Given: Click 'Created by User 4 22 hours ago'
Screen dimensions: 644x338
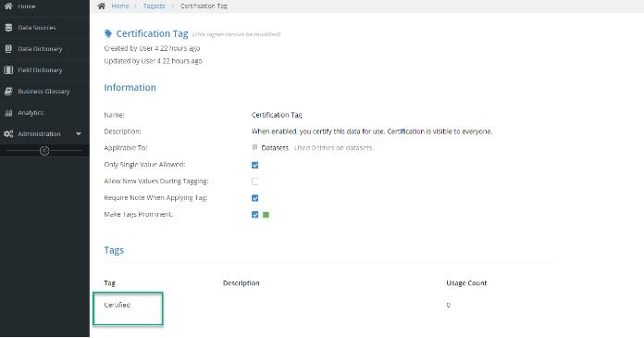Looking at the screenshot, I should pos(152,48).
